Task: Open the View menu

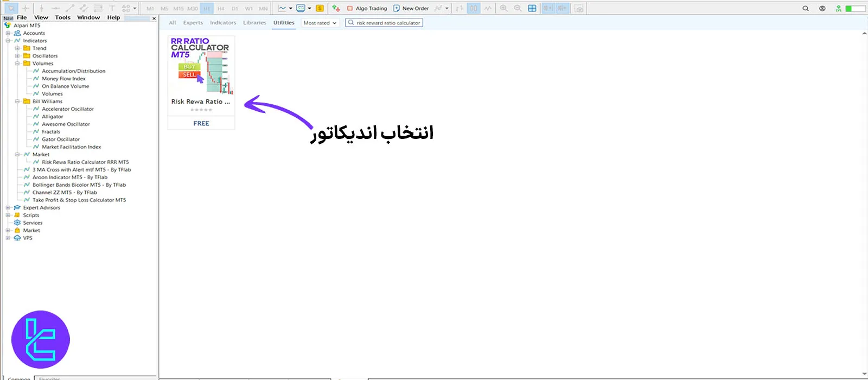Action: tap(41, 17)
